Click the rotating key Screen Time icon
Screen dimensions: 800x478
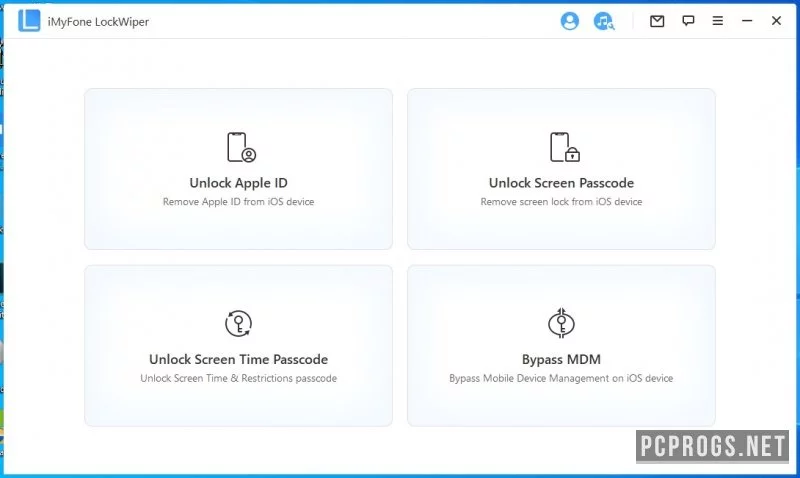[x=238, y=323]
